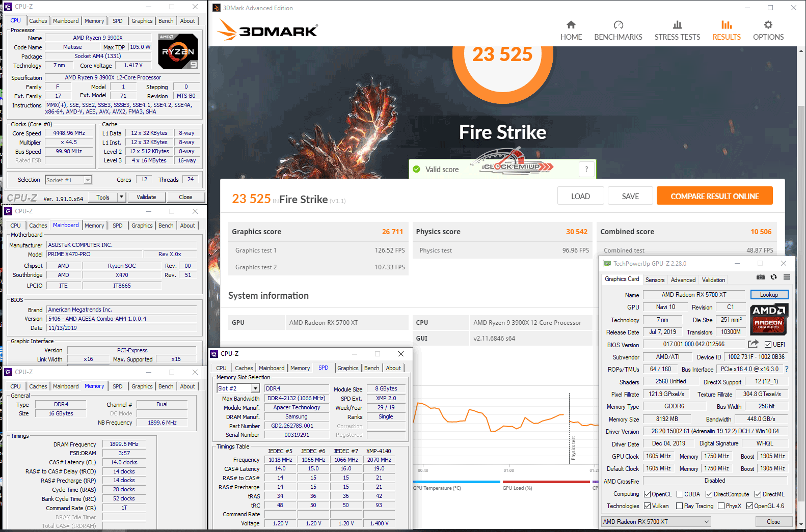Enable the CUDA checkbox
The image size is (806, 532).
coord(680,494)
